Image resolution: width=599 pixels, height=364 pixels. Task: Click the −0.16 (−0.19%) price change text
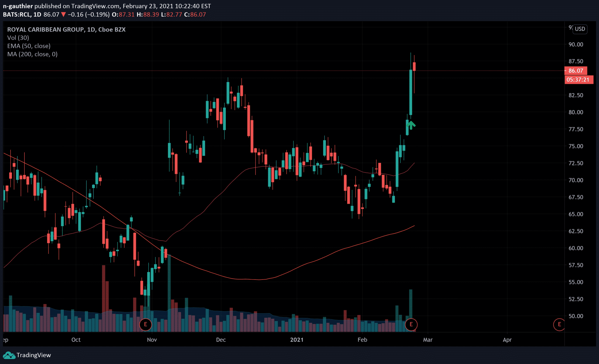tap(89, 15)
